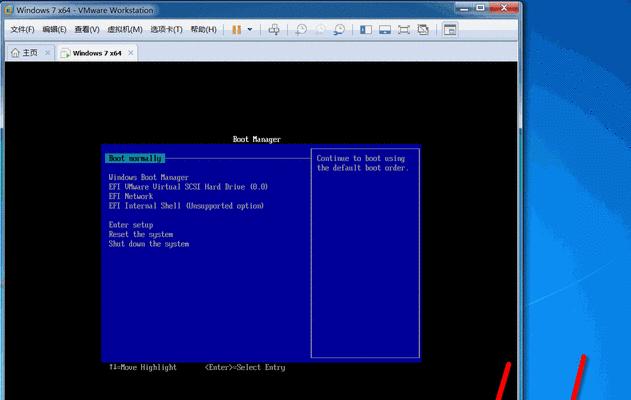Maximize the VMware Workstation window

[x=480, y=8]
